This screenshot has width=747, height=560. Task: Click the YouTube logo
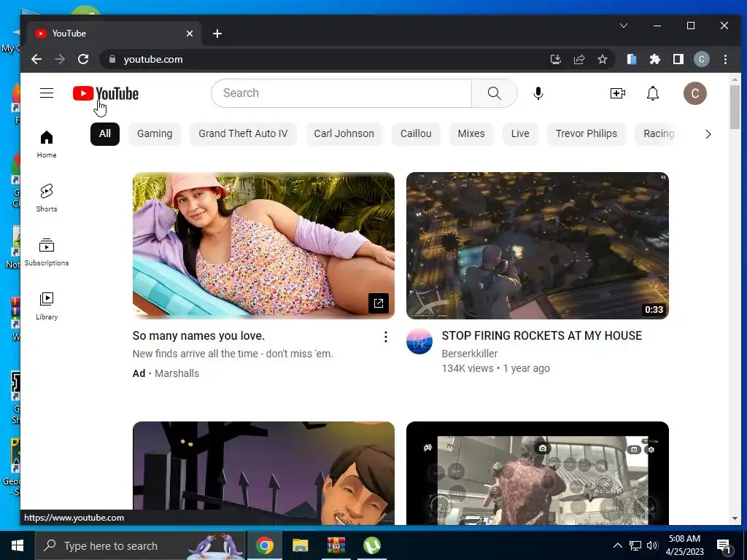106,93
